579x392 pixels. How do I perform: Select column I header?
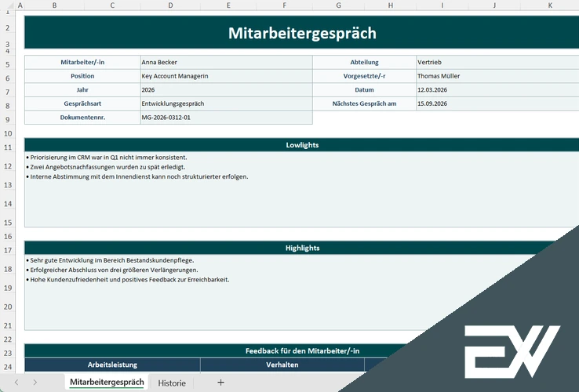[x=442, y=5]
